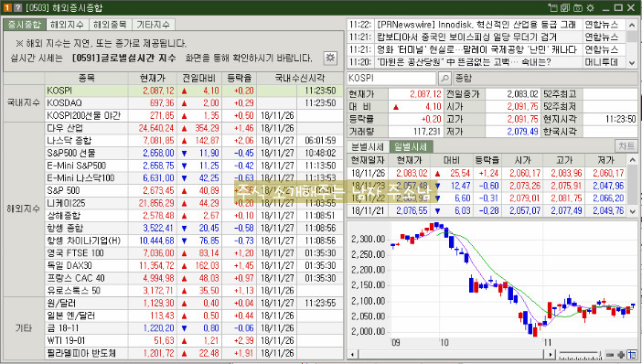Screen dimensions: 642x364
Task: Click the detach window icon in title bar
Action: tap(552, 8)
